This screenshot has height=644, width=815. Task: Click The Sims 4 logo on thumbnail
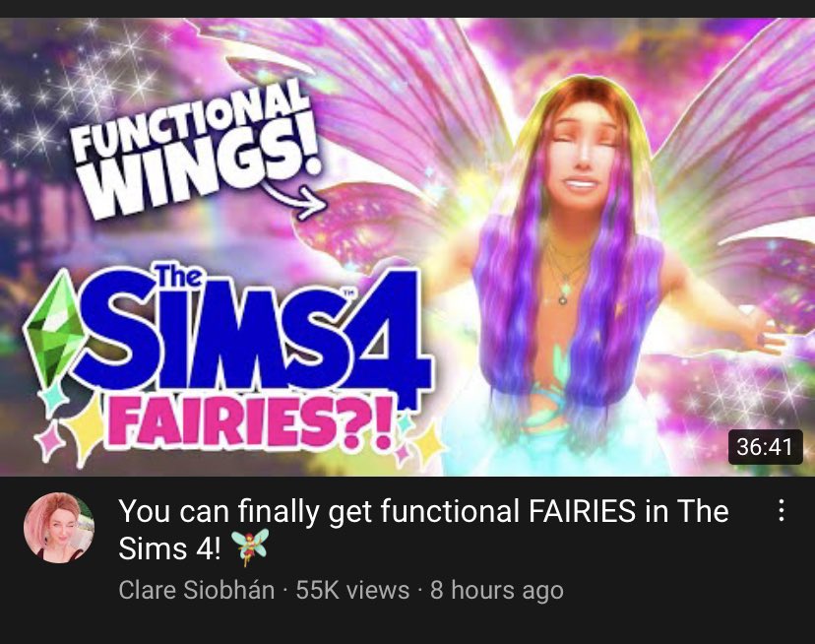(x=228, y=338)
